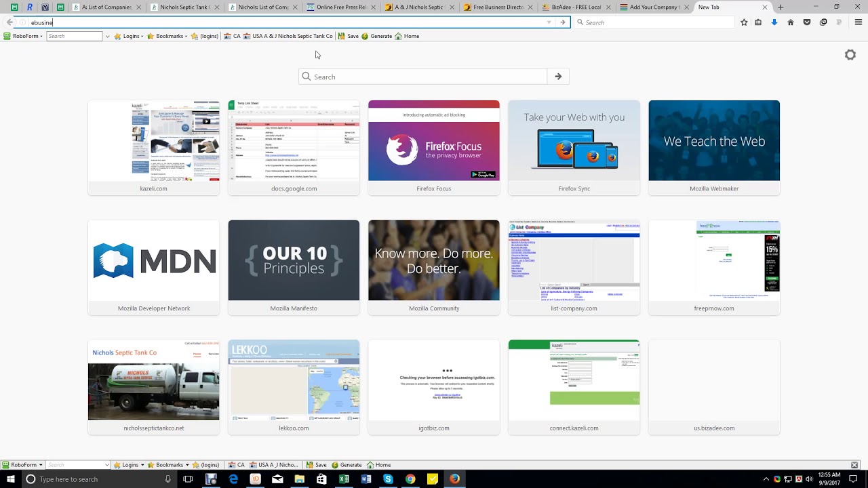Switch to 'Free Business Directory' tab

[498, 7]
